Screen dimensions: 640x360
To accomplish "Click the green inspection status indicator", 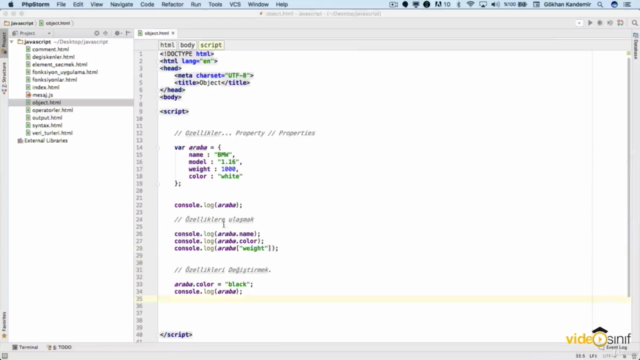I will coord(629,53).
